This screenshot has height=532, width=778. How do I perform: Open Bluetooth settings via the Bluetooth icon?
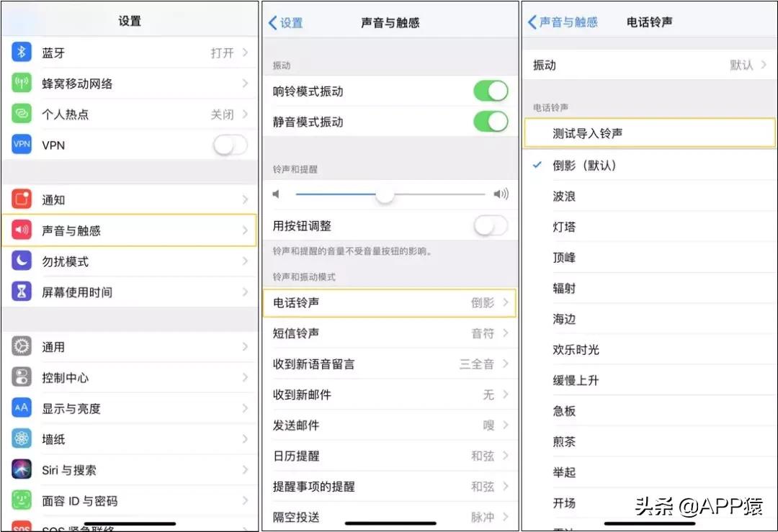click(20, 52)
